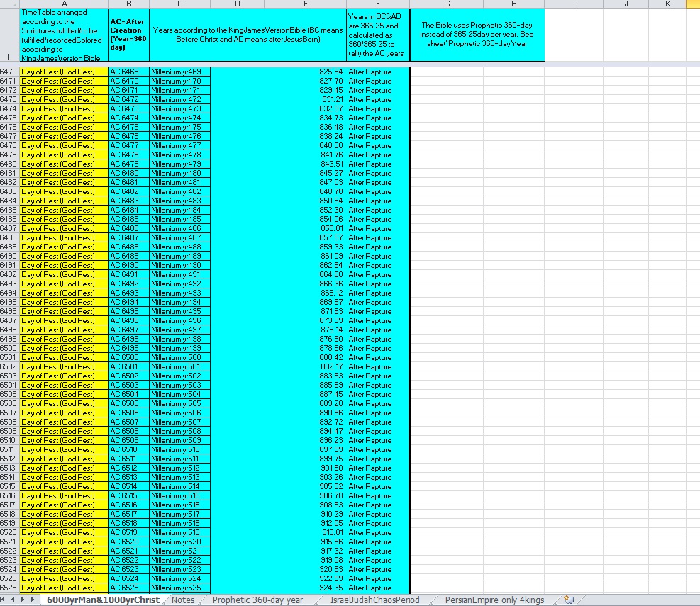Image resolution: width=700 pixels, height=606 pixels.
Task: Select column C header
Action: (179, 4)
